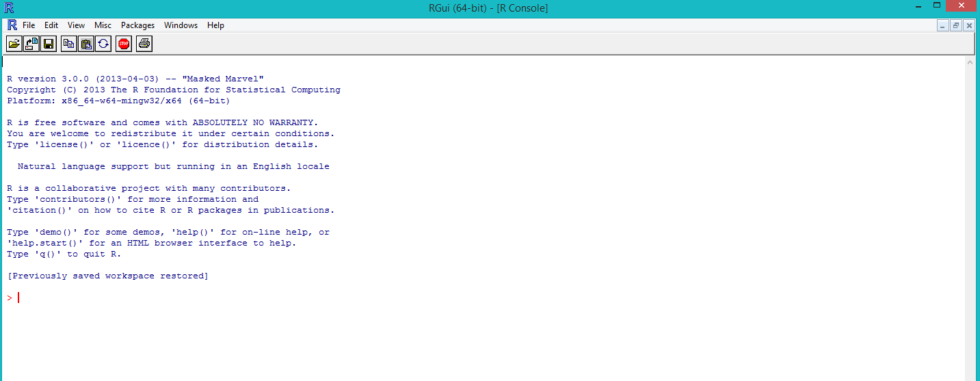Image resolution: width=980 pixels, height=381 pixels.
Task: Click the Save workspace floppy disk icon
Action: 49,44
